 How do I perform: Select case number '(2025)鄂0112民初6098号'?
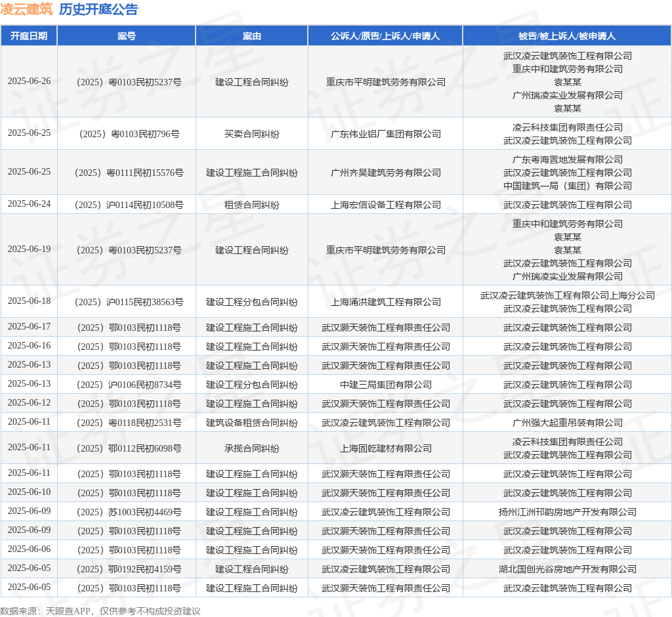129,448
